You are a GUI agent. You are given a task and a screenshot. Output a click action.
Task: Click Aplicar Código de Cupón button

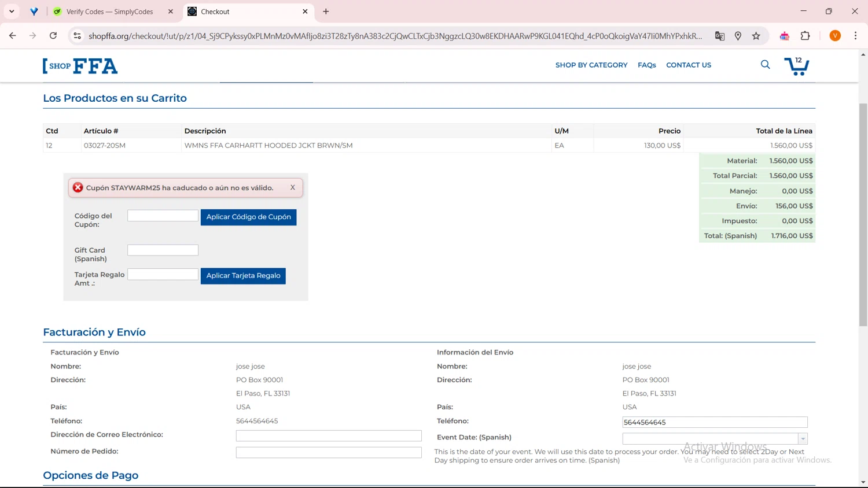[x=248, y=217]
